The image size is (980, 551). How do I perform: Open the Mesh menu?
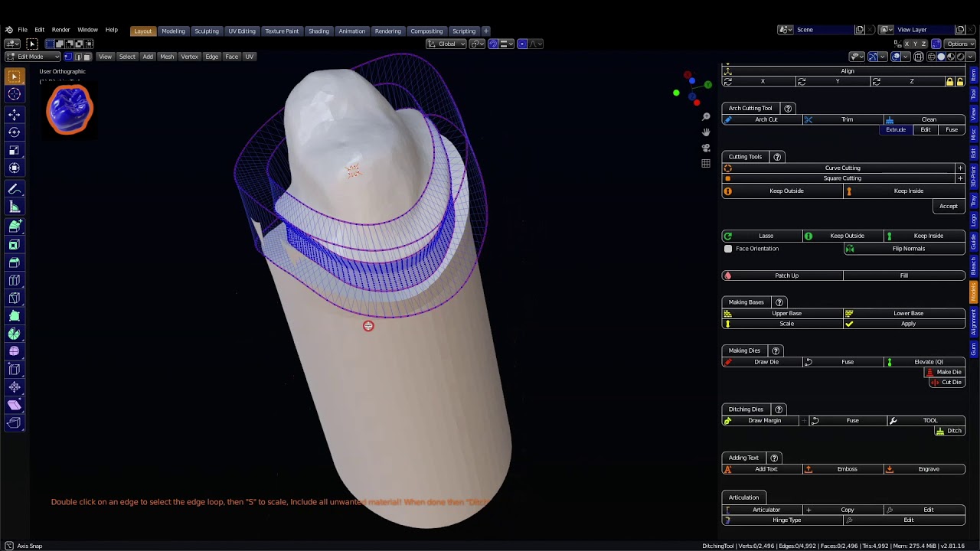167,57
